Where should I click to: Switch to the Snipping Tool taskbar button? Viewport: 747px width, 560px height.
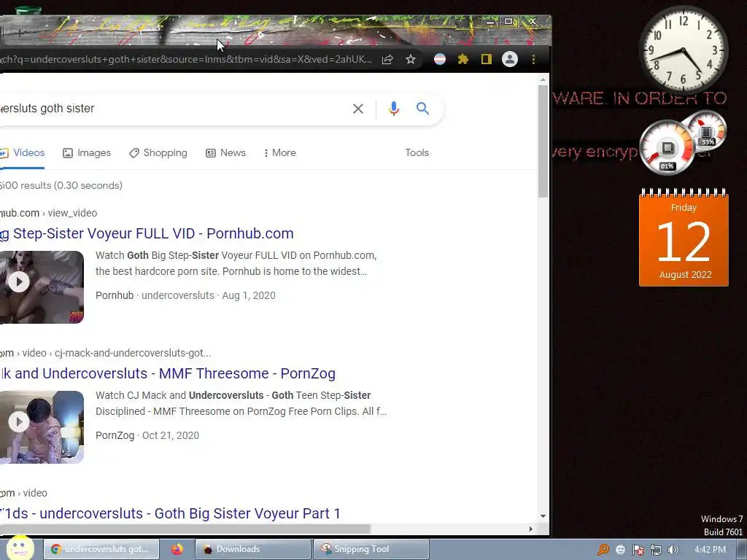coord(371,549)
